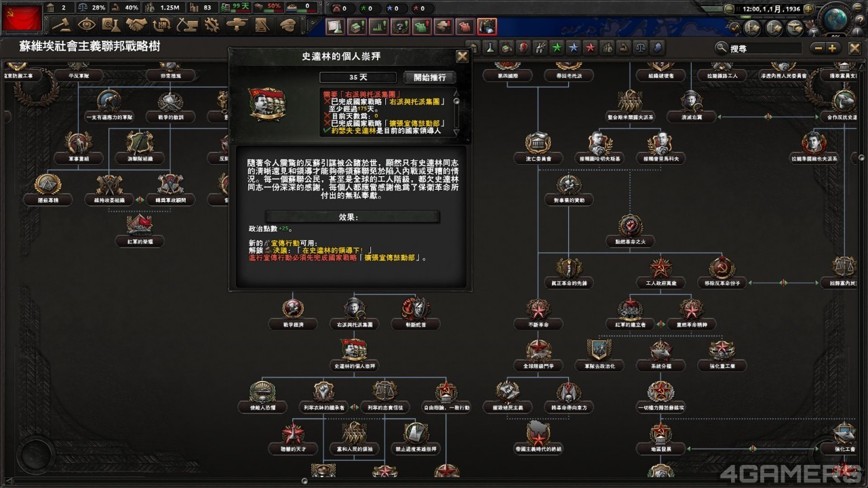Viewport: 868px width, 488px height.
Task: Click the political power value 2
Action: point(60,7)
